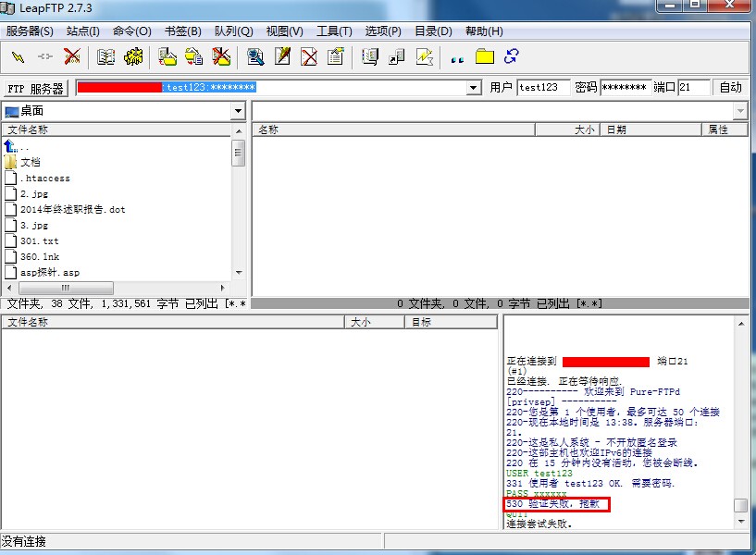
Task: Click the 自动 button
Action: pyautogui.click(x=730, y=87)
